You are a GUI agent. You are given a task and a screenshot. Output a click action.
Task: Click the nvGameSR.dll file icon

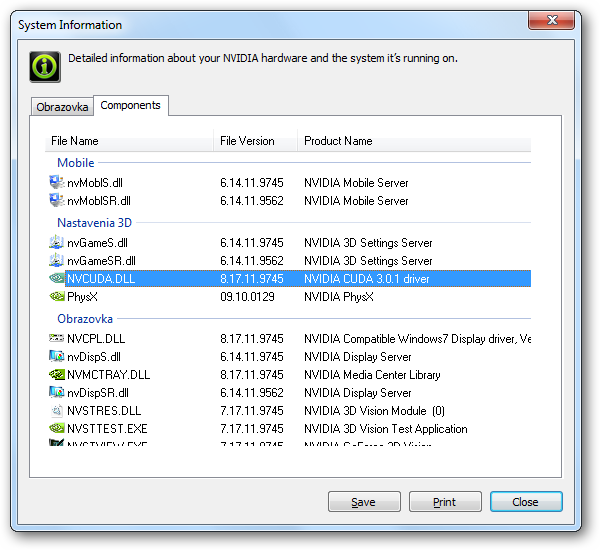57,260
